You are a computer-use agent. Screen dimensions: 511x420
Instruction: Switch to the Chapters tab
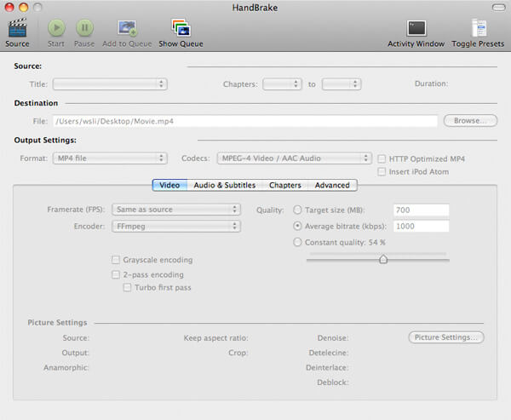point(285,185)
